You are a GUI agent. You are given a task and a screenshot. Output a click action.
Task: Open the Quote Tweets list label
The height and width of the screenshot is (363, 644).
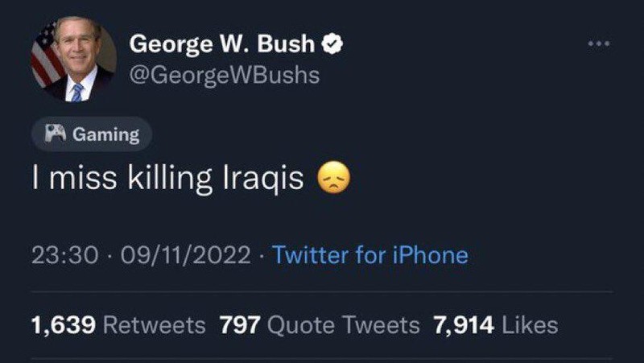(x=343, y=324)
